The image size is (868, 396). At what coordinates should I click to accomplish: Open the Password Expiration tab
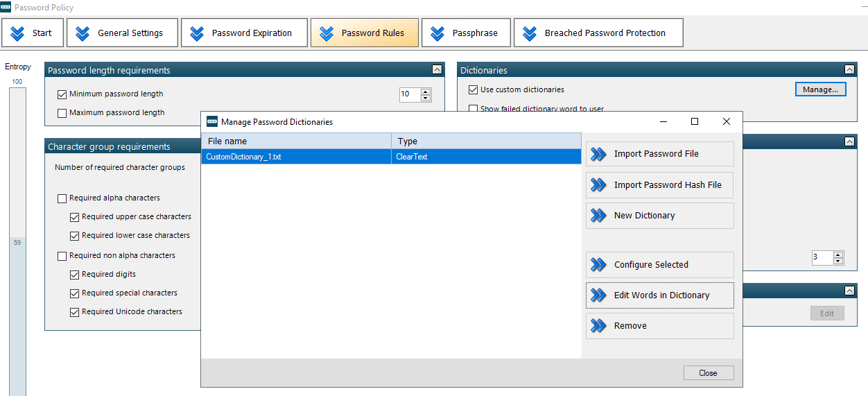(x=244, y=33)
